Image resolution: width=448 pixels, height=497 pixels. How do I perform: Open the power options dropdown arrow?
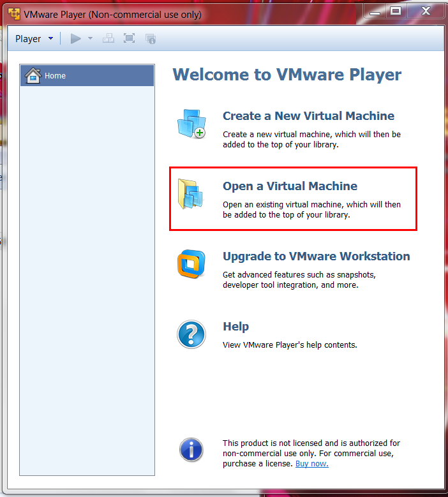pos(91,38)
